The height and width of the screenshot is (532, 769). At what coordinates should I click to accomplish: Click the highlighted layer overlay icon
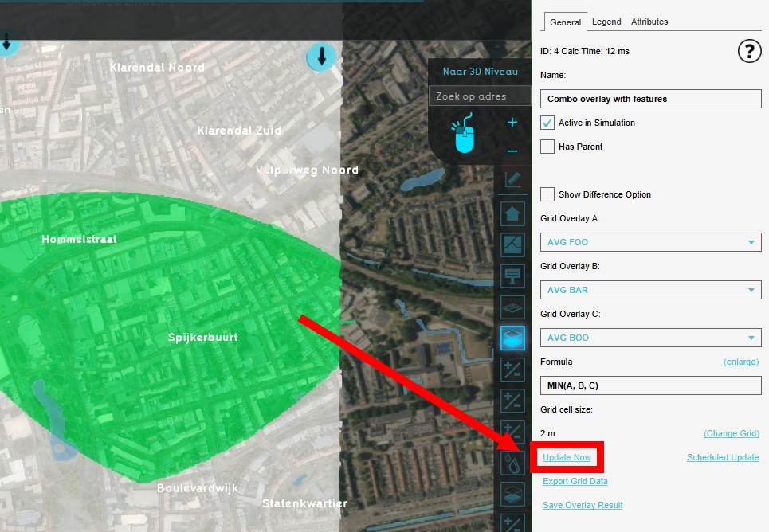pos(512,338)
